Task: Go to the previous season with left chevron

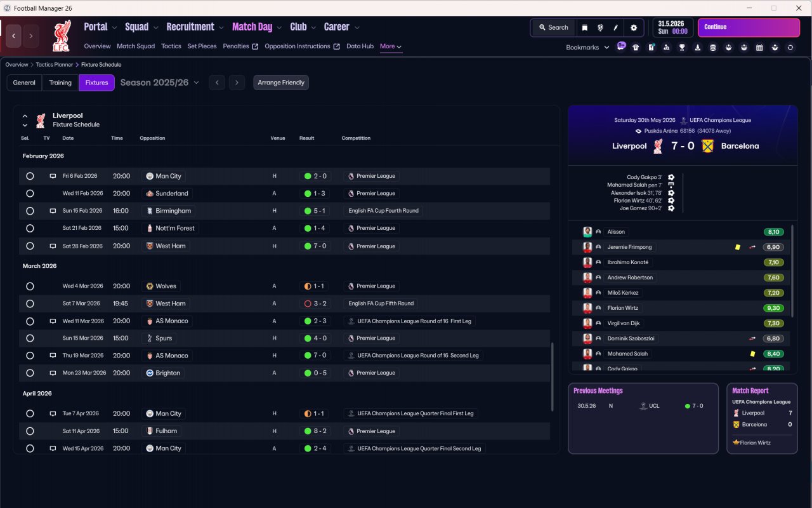Action: pos(217,83)
